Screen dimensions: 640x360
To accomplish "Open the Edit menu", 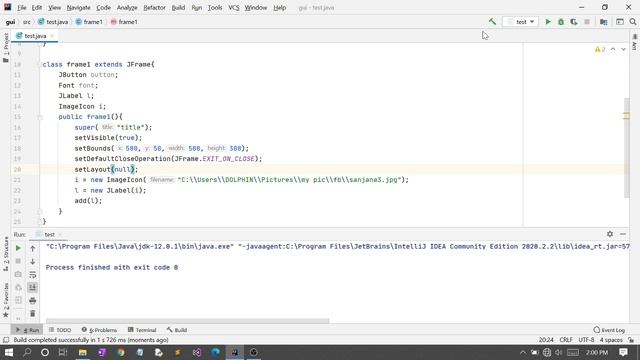I will coord(37,7).
